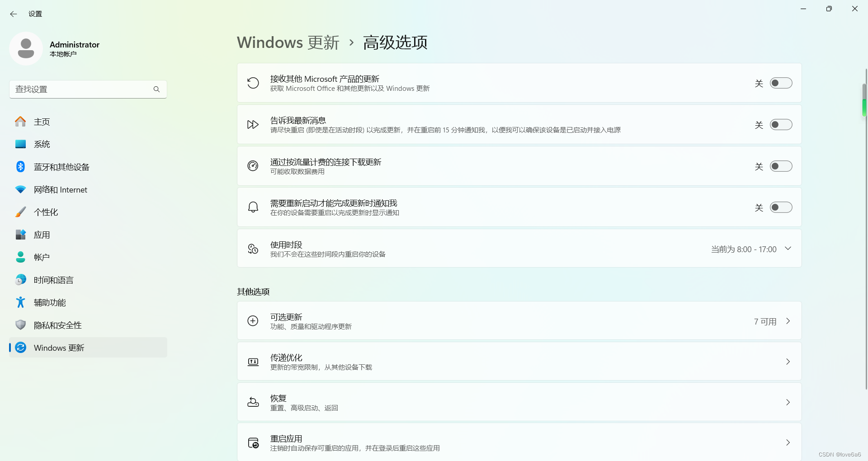868x461 pixels.
Task: Open 网络和 Internet settings
Action: tap(88, 189)
